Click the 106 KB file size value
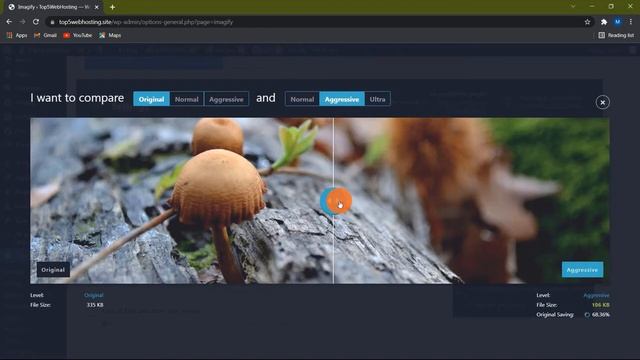The image size is (640, 360). click(600, 305)
